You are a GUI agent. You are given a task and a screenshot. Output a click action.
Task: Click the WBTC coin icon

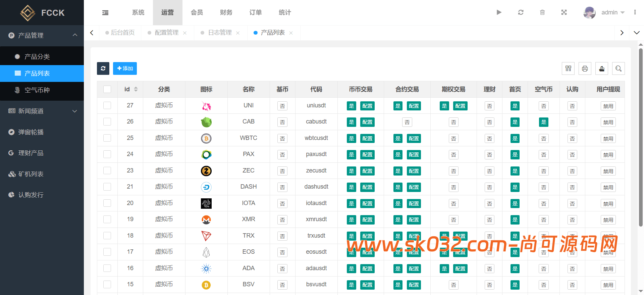[206, 139]
